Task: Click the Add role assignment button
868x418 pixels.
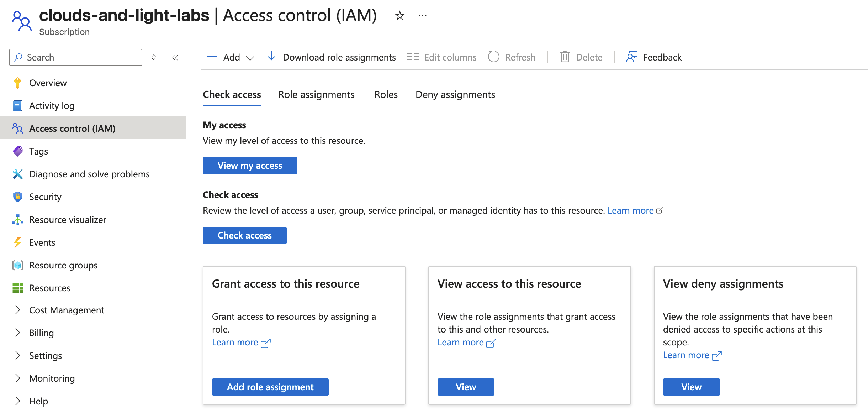Action: [270, 387]
